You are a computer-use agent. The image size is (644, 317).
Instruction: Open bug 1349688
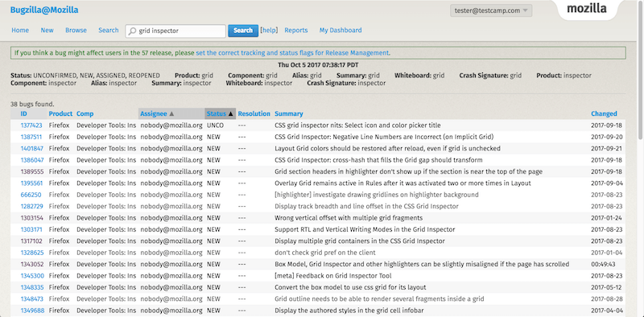32,311
